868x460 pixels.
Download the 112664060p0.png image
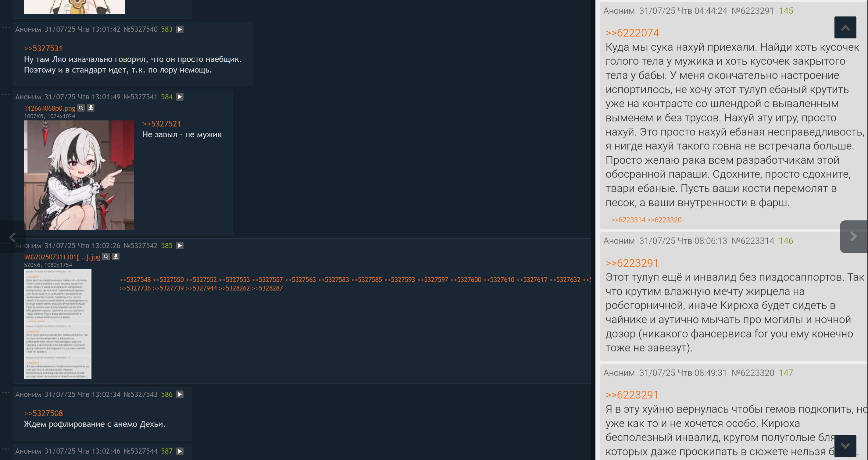pos(91,108)
